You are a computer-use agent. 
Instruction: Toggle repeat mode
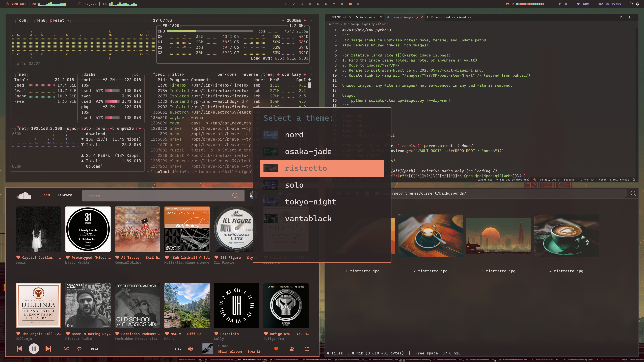click(x=79, y=349)
